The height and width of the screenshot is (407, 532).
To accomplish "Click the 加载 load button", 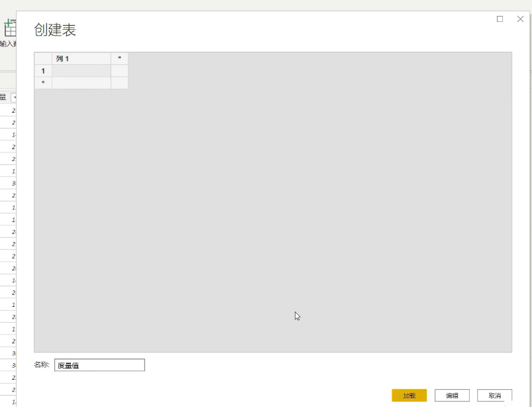I will 409,396.
